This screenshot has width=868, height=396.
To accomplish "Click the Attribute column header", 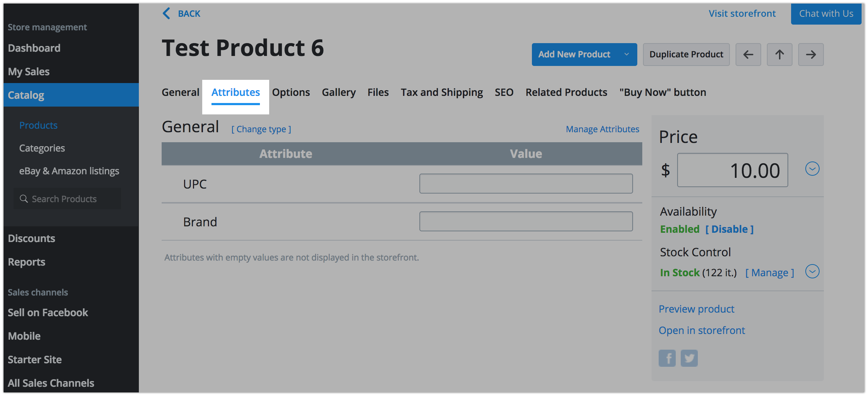I will 286,154.
